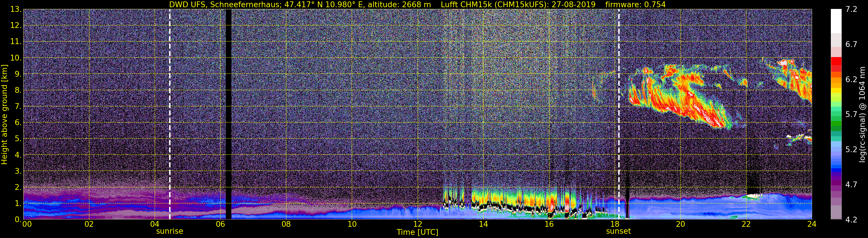
Task: Click the '13.' tick on the height axis
Action: [16, 10]
